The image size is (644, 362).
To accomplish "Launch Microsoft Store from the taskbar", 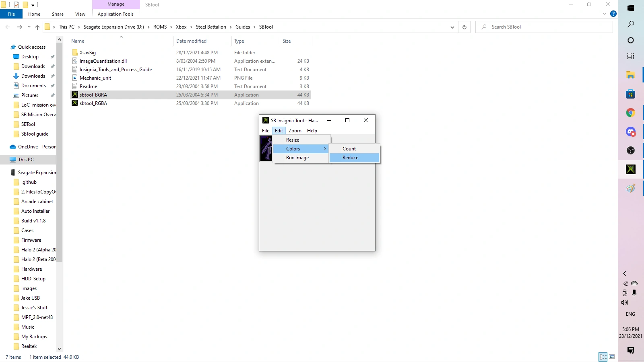I will (x=631, y=94).
